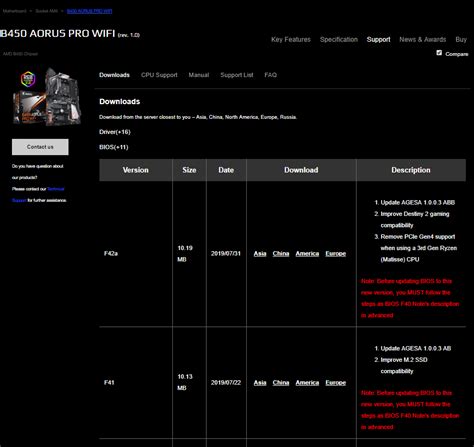Expand the BIOS(+11) section
Screen dimensions: 474x447
[114, 147]
